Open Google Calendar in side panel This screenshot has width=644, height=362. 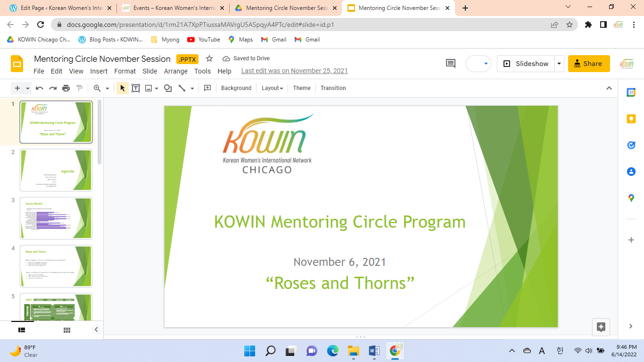tap(631, 93)
